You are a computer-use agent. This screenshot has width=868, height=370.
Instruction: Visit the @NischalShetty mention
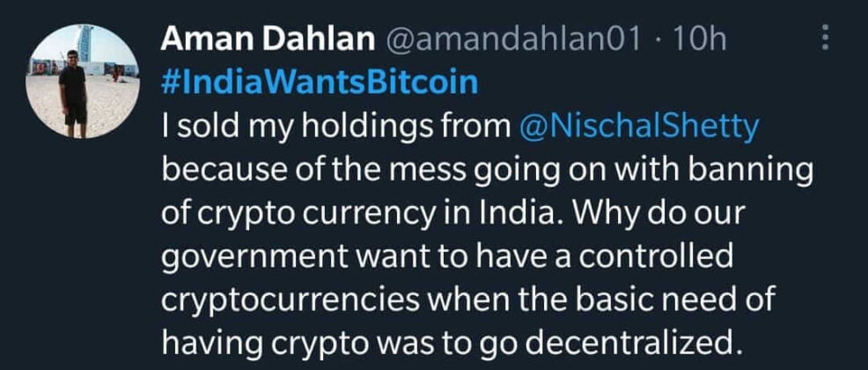click(x=634, y=128)
